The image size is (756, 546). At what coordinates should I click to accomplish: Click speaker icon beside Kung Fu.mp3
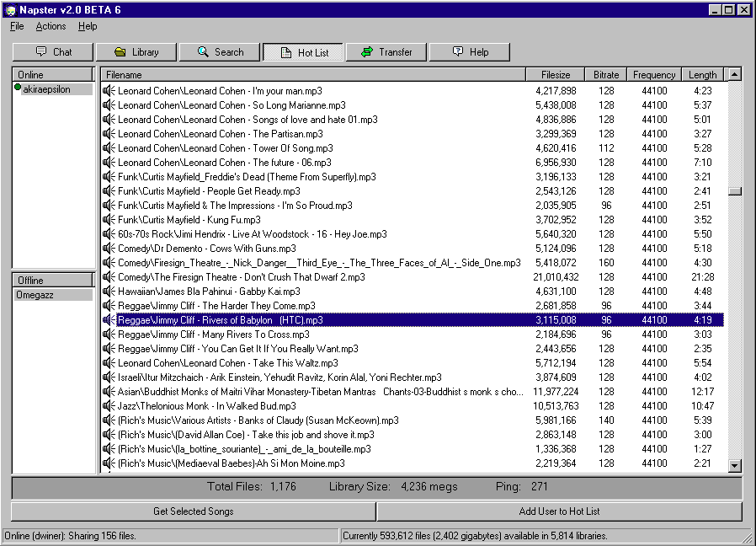pyautogui.click(x=109, y=220)
